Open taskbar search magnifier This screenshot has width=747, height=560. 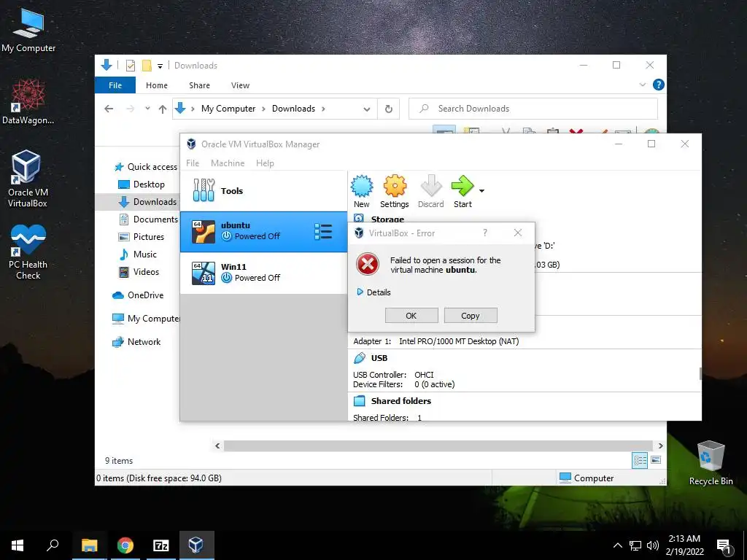pyautogui.click(x=53, y=545)
